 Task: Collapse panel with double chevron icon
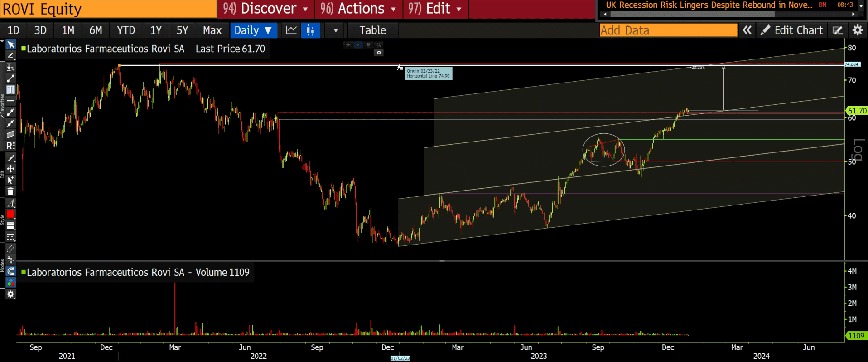747,30
